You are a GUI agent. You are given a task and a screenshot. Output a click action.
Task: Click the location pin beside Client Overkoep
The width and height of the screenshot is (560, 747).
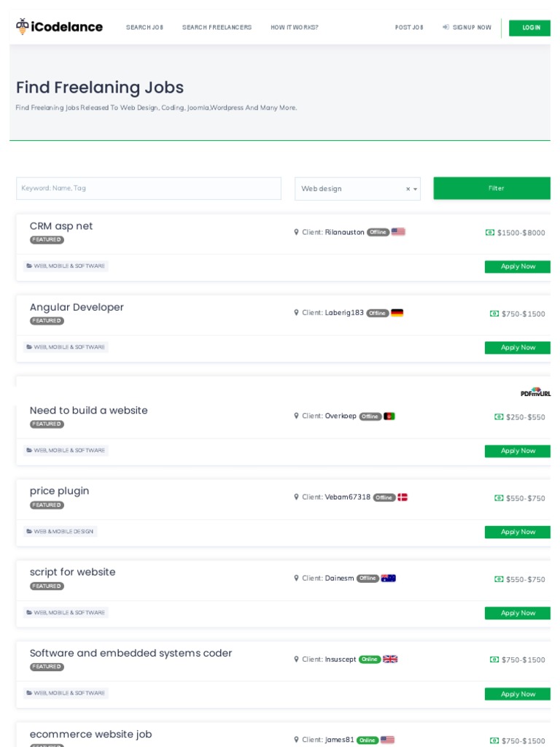click(297, 416)
